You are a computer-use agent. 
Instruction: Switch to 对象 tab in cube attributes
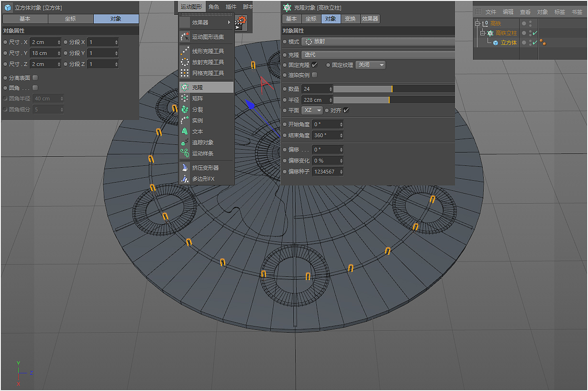pyautogui.click(x=116, y=19)
